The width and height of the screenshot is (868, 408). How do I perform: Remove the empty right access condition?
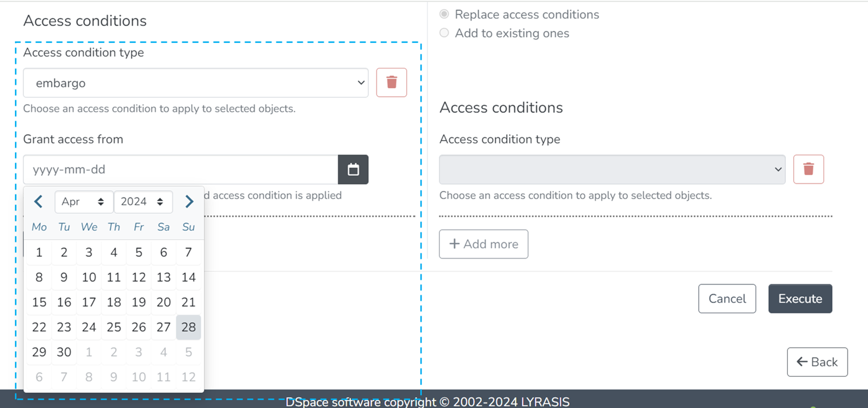808,169
